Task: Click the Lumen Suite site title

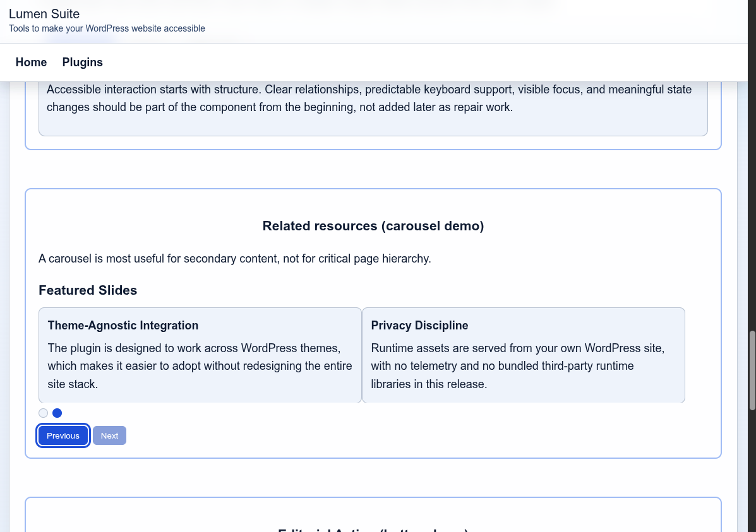Action: (44, 14)
